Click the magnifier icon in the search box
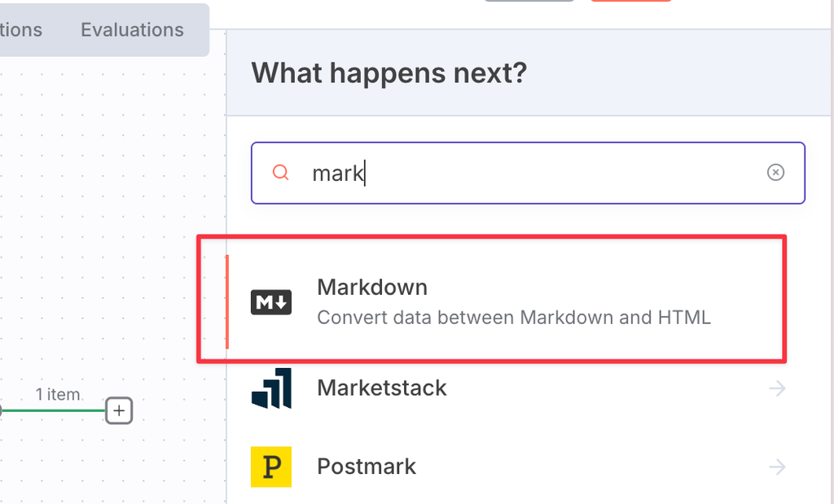The width and height of the screenshot is (834, 504). click(x=280, y=173)
